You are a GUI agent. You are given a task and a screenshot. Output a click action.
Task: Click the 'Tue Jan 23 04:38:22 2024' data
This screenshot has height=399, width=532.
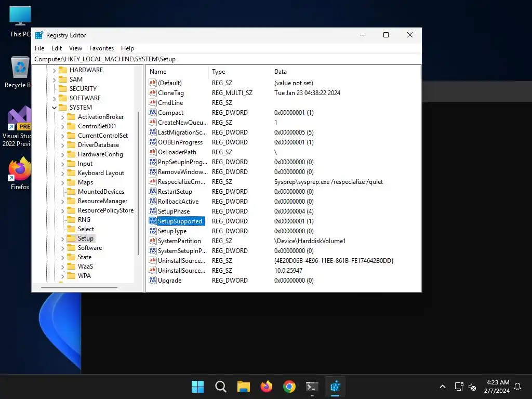click(307, 92)
